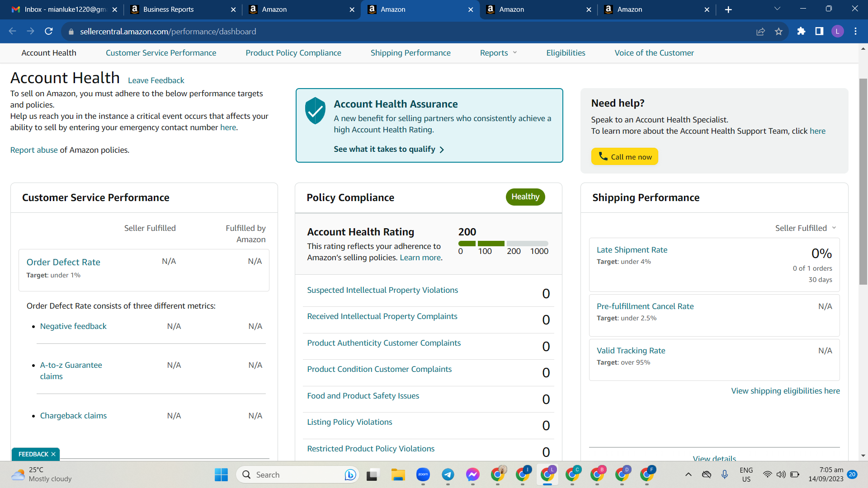This screenshot has height=488, width=868.
Task: Open the Chargeback claims link
Action: [x=73, y=416]
